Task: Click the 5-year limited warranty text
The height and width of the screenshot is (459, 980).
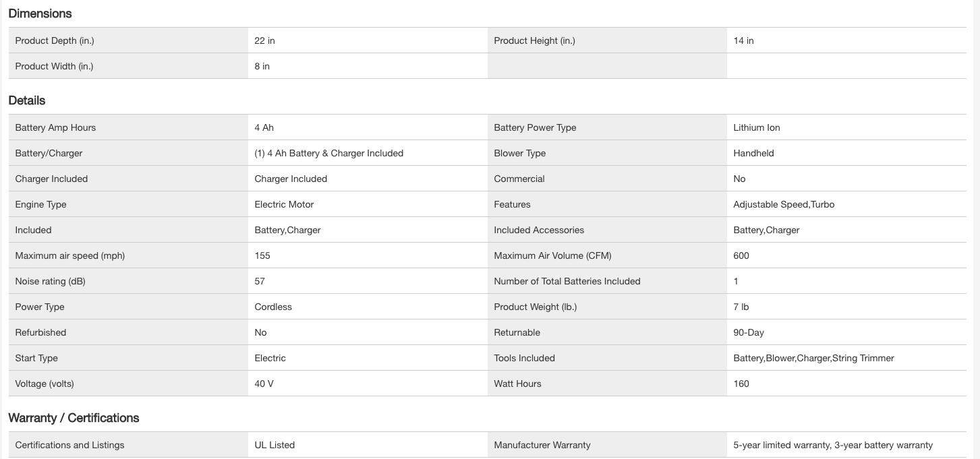Action: (782, 445)
